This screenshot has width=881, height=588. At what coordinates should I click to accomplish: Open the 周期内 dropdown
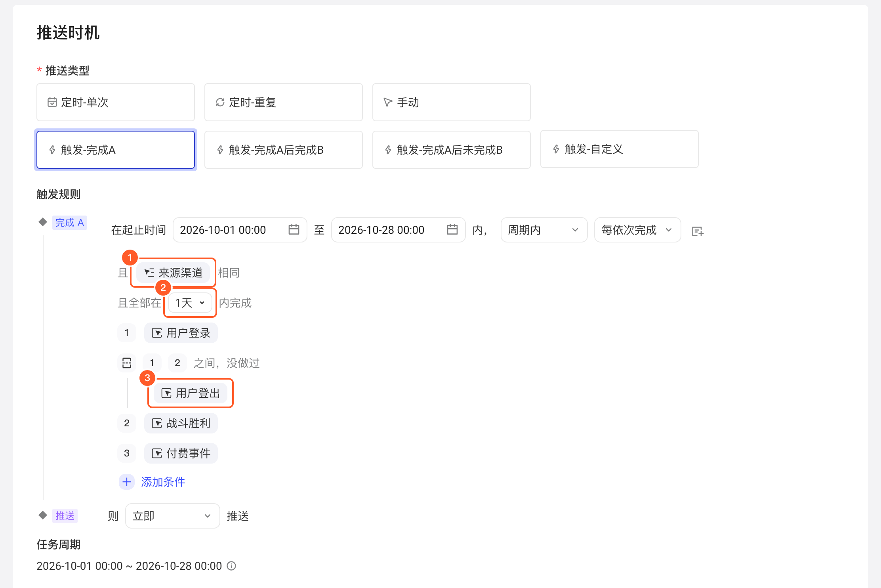544,230
